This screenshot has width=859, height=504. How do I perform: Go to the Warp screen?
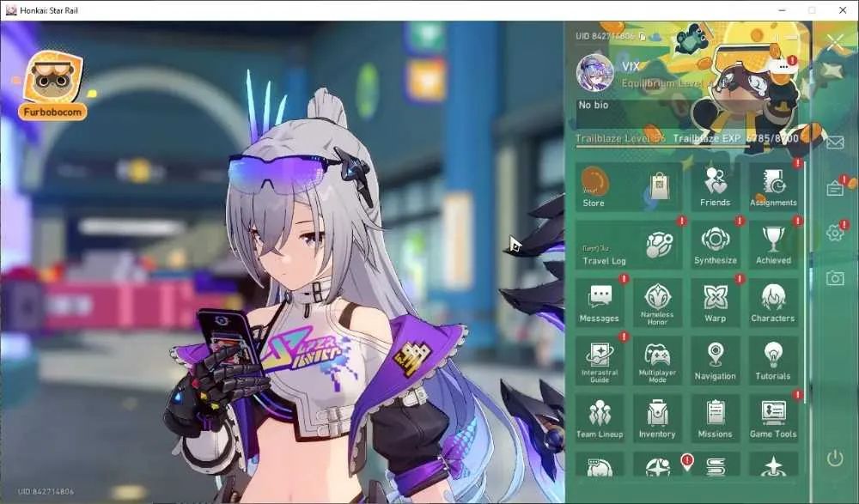[x=715, y=302]
